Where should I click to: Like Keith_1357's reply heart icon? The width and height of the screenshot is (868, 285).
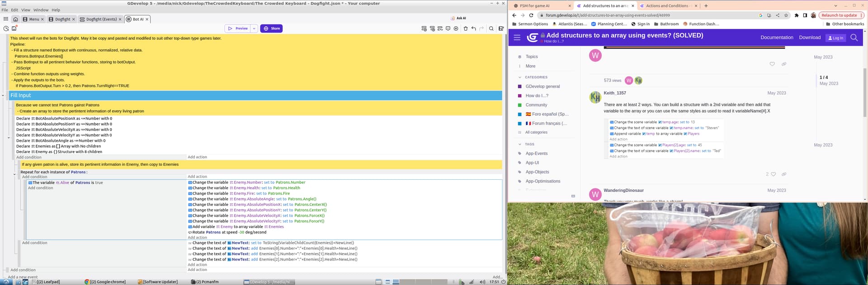tap(773, 174)
